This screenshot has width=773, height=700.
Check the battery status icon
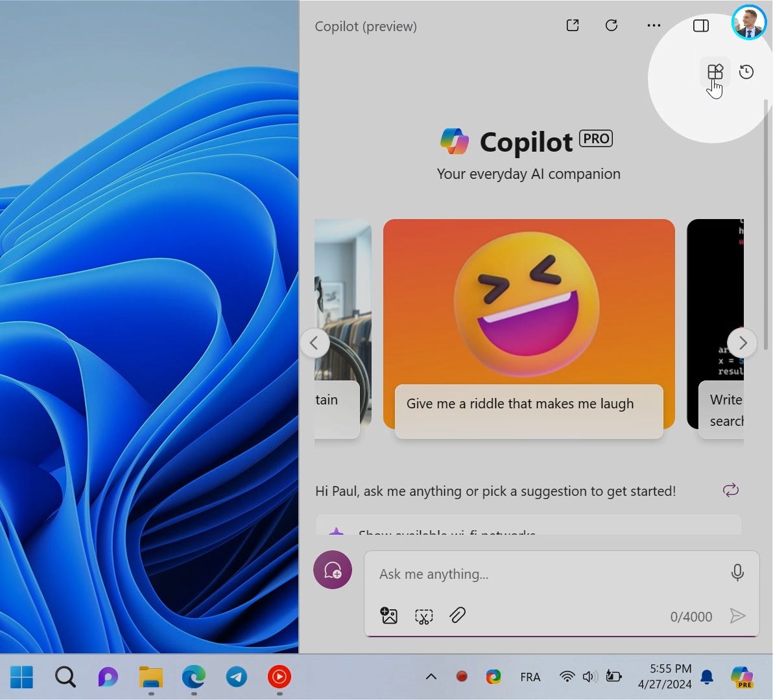[x=613, y=676]
